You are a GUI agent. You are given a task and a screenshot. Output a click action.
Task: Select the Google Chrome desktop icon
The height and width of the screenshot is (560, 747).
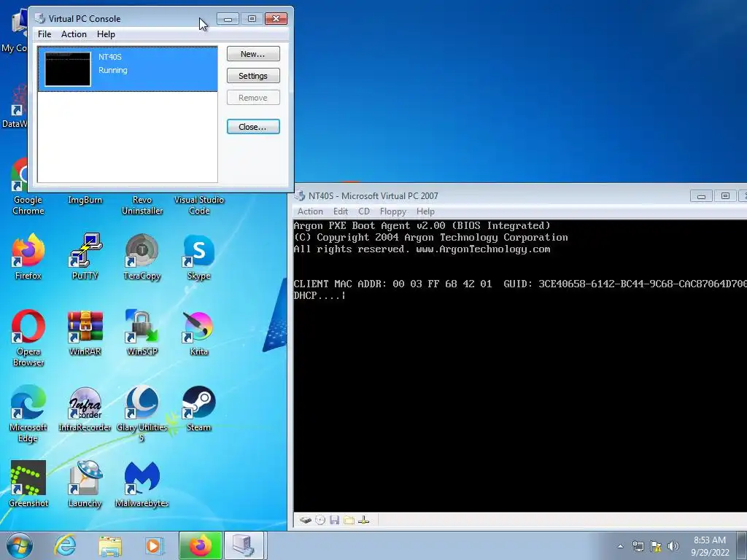[x=28, y=186]
